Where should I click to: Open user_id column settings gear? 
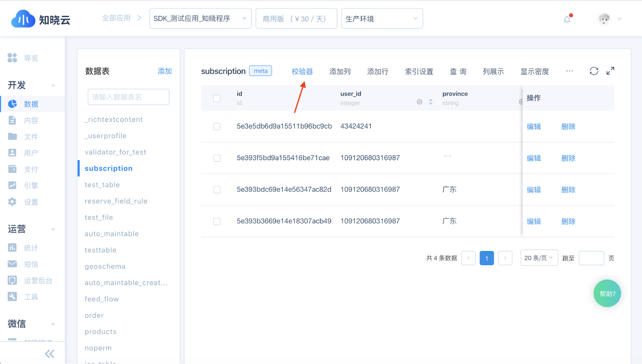(x=419, y=102)
